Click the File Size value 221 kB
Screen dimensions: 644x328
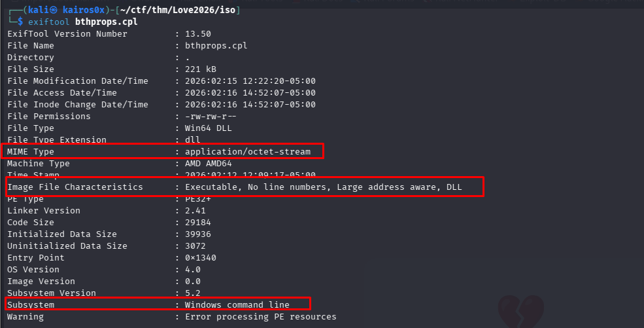(x=201, y=69)
